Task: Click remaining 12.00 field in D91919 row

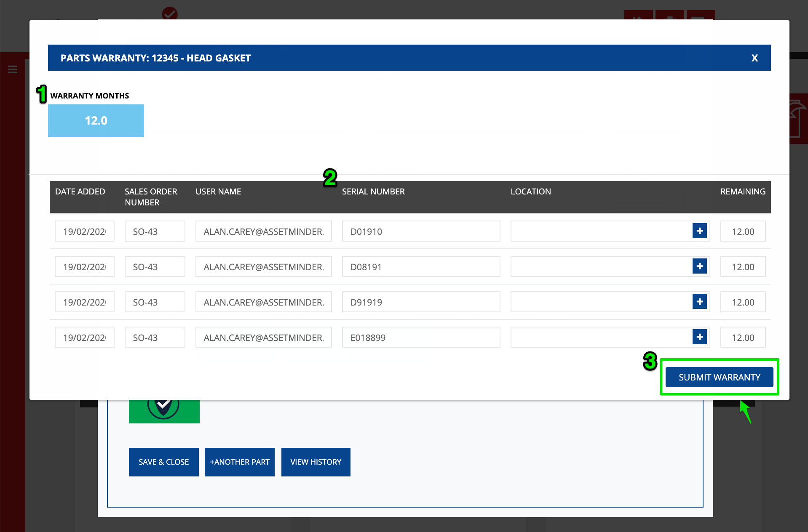Action: tap(743, 302)
